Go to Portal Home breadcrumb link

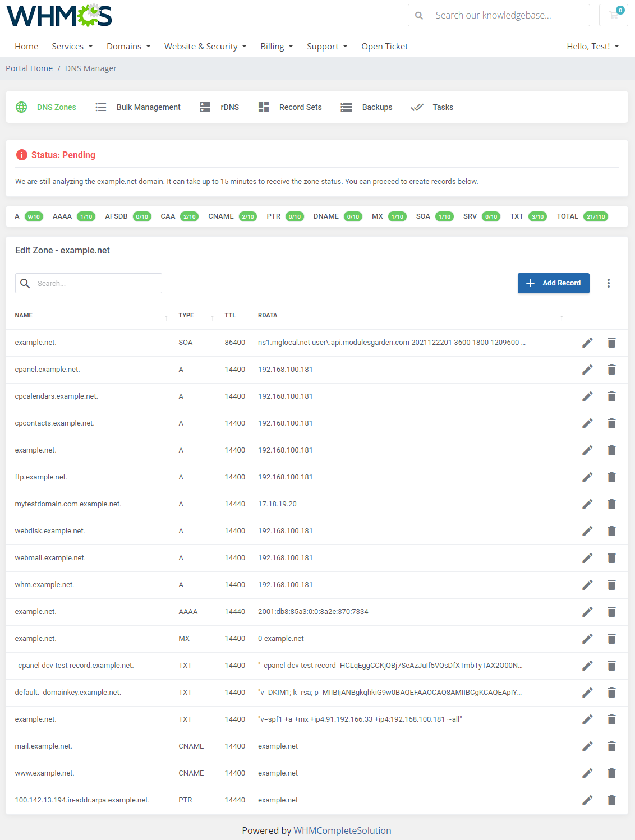[x=29, y=68]
